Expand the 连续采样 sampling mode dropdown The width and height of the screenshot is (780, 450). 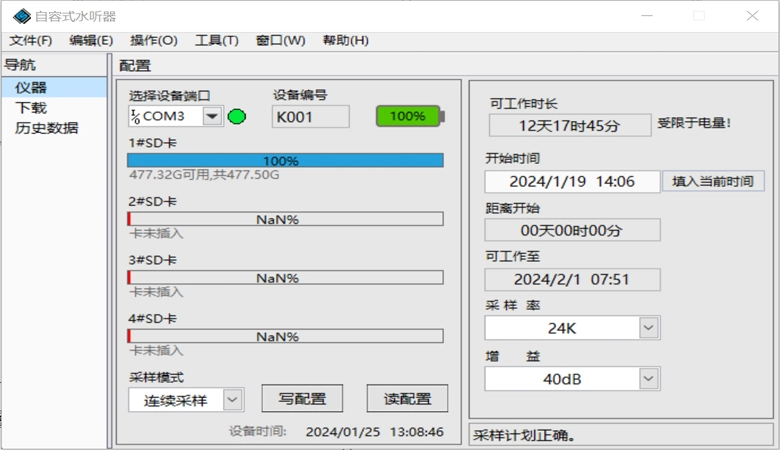coord(232,400)
